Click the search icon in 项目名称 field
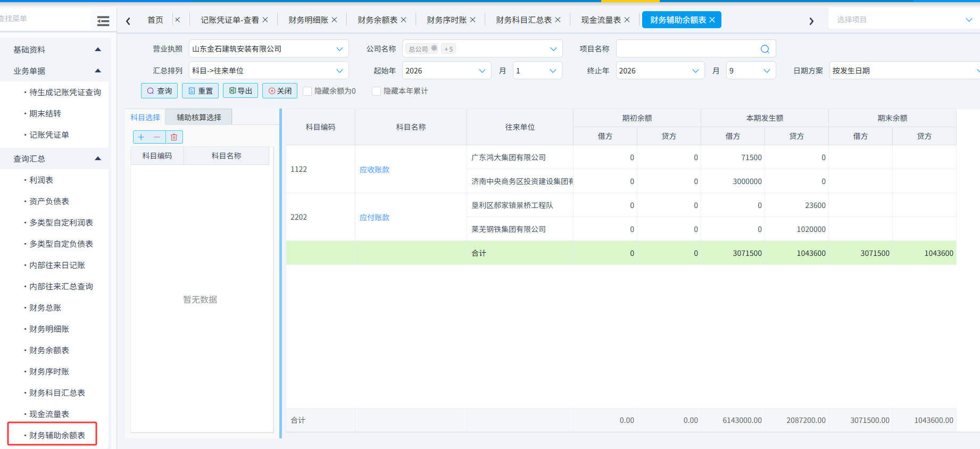The image size is (980, 449). [x=765, y=49]
